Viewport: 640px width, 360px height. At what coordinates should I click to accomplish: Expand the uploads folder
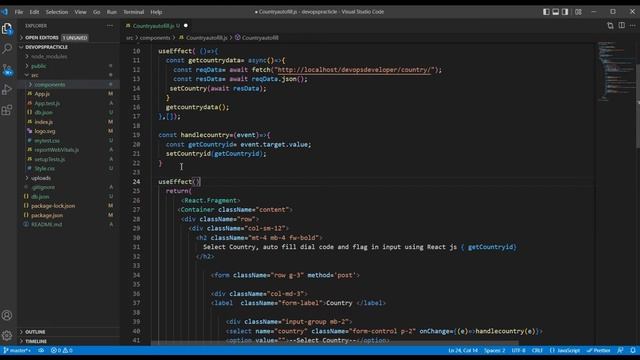pyautogui.click(x=69, y=178)
